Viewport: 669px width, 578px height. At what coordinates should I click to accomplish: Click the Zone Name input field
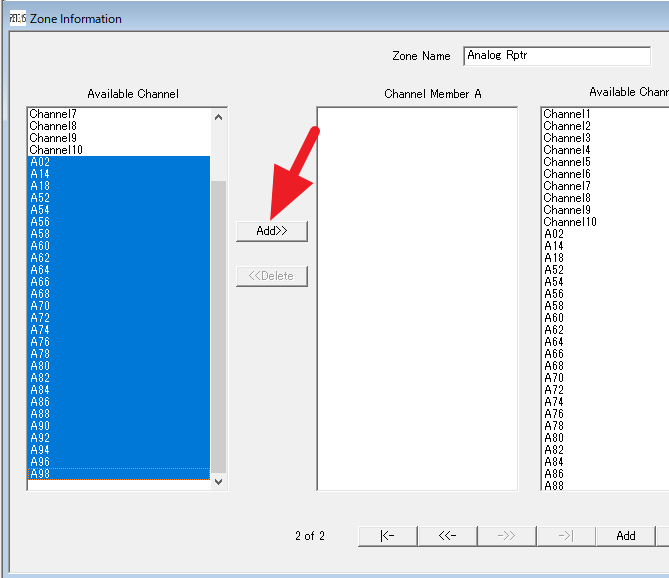coord(557,56)
